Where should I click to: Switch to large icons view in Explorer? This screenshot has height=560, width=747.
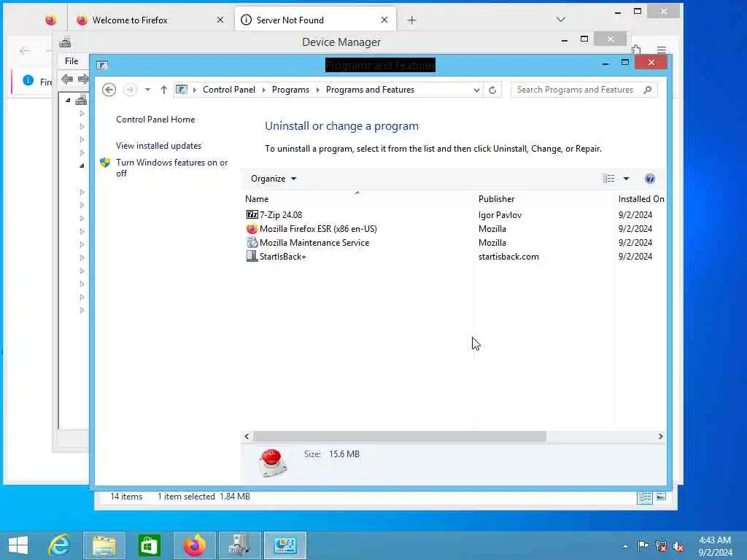[661, 497]
